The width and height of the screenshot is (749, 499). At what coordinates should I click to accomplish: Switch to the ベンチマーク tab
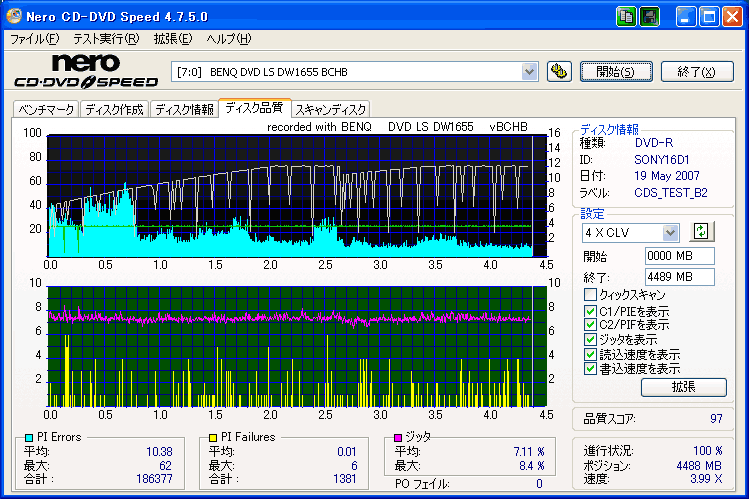pos(44,109)
